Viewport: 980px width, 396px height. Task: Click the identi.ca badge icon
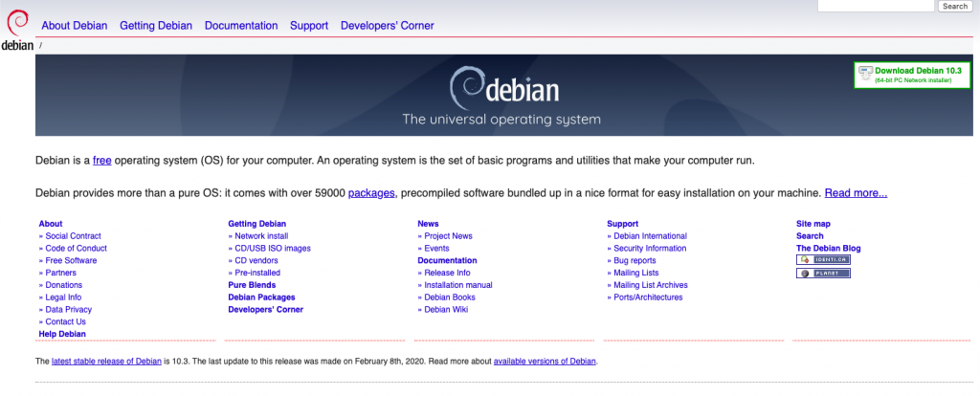coord(823,260)
